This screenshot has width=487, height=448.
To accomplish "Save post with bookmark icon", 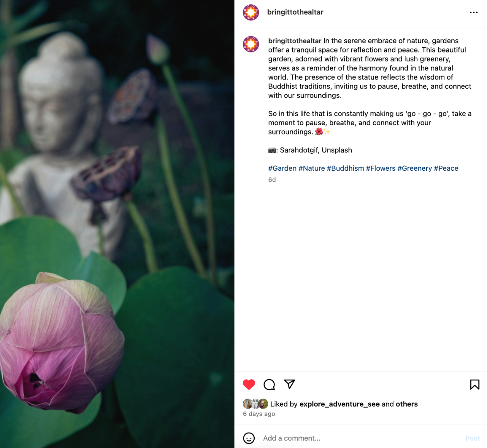I will coord(475,384).
